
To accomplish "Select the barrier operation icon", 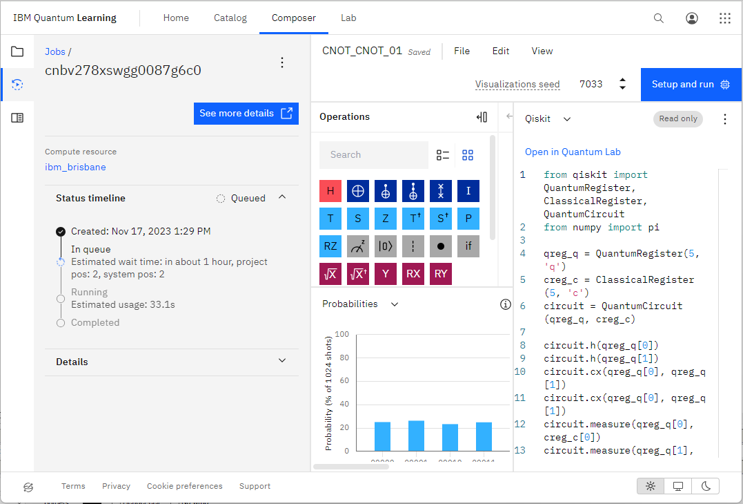I will pyautogui.click(x=413, y=246).
